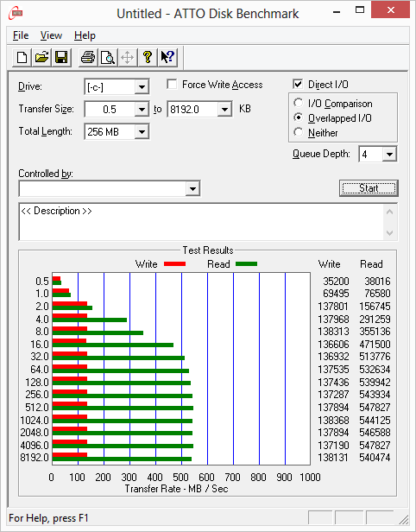Click the read value 513776

click(x=375, y=357)
